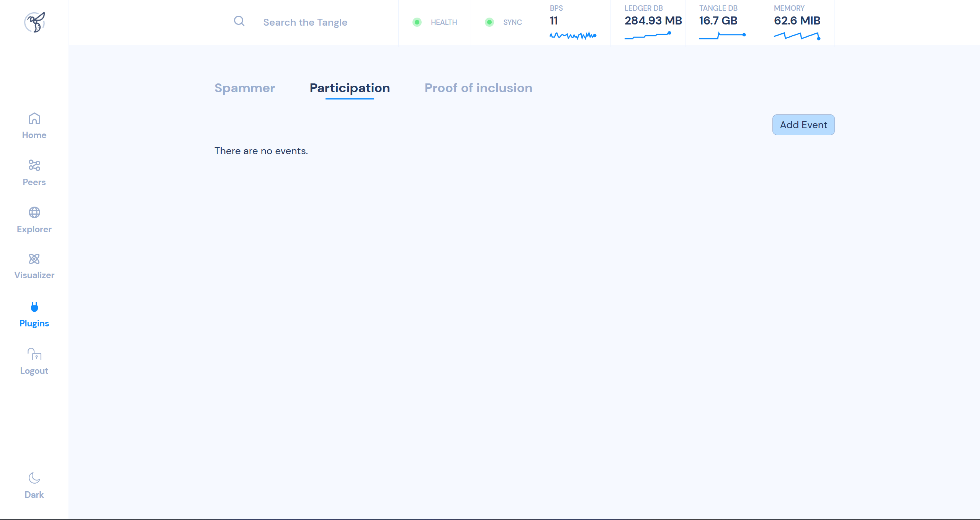980x520 pixels.
Task: Click the green HEALTH status dot
Action: coord(417,22)
